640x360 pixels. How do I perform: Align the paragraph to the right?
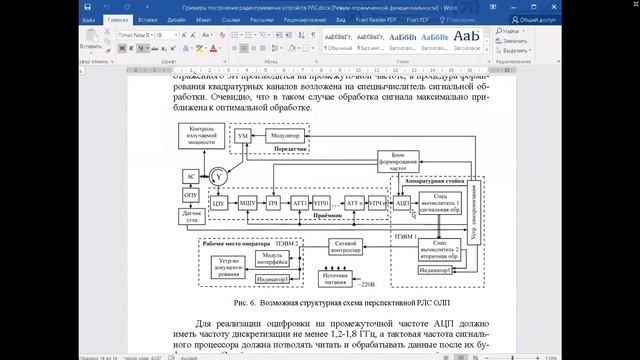pos(253,49)
